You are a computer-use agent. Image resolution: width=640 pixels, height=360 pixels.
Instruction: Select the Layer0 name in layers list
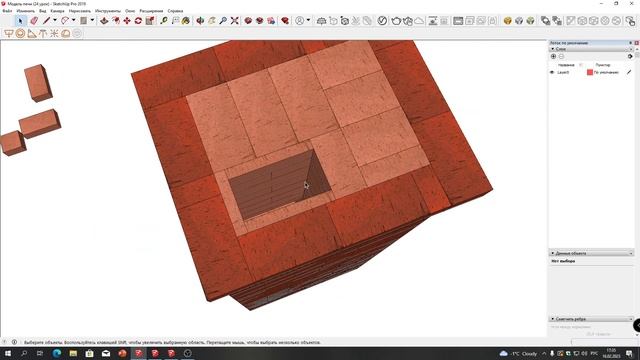pos(563,72)
